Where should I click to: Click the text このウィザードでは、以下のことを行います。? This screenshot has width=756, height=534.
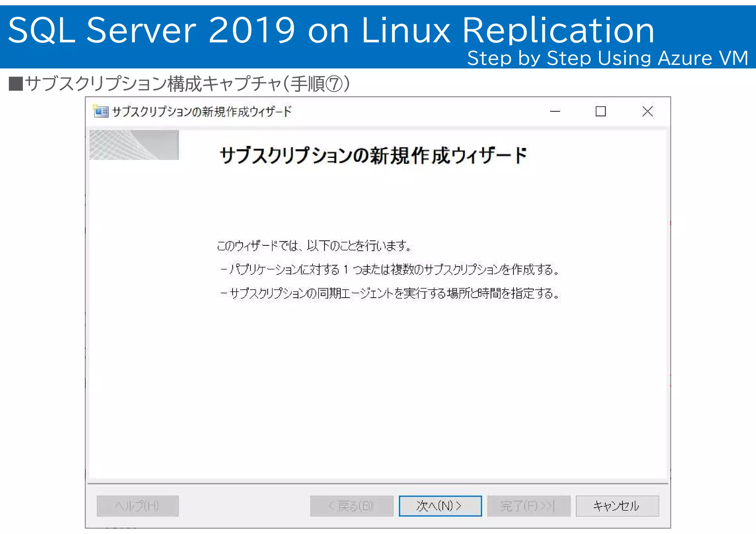click(315, 245)
